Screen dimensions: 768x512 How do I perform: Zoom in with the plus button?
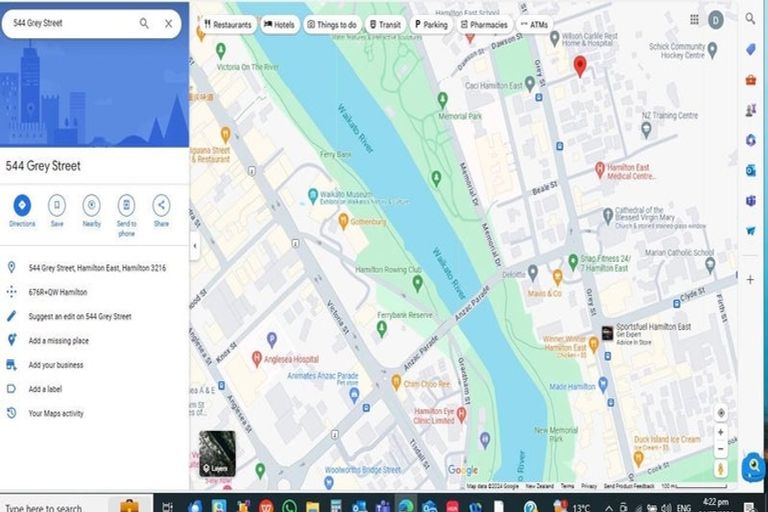[721, 432]
